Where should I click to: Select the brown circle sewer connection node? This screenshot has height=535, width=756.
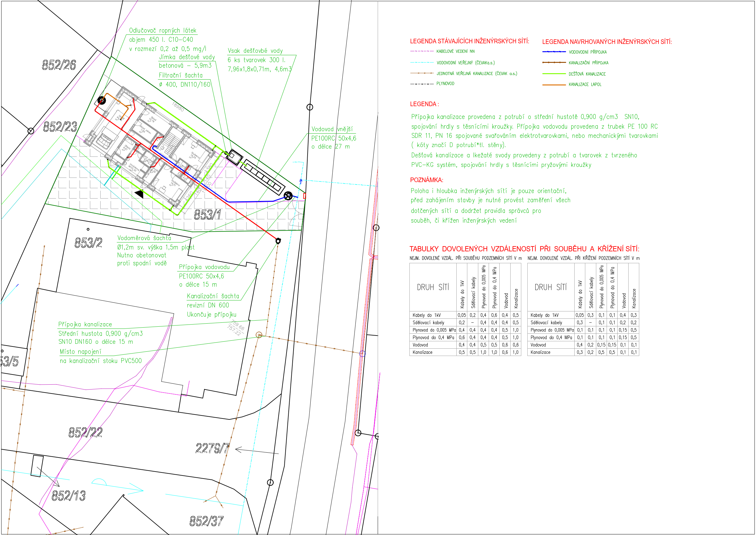(259, 335)
